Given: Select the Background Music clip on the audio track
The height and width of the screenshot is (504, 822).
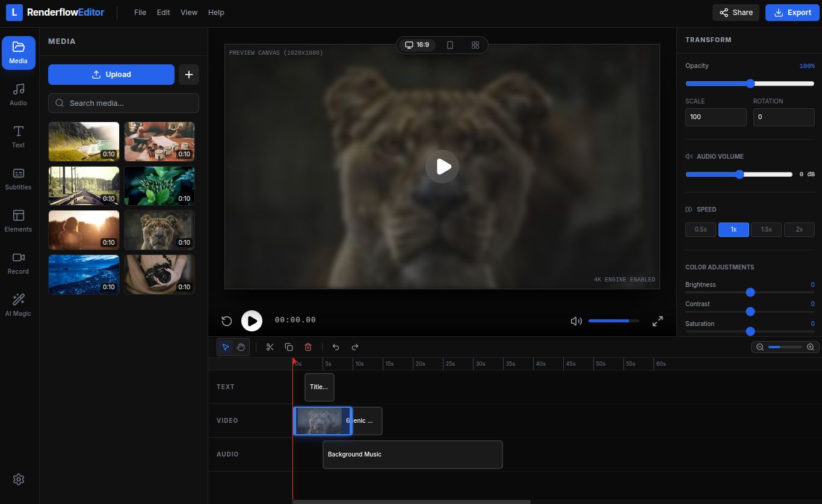Looking at the screenshot, I should [x=413, y=454].
